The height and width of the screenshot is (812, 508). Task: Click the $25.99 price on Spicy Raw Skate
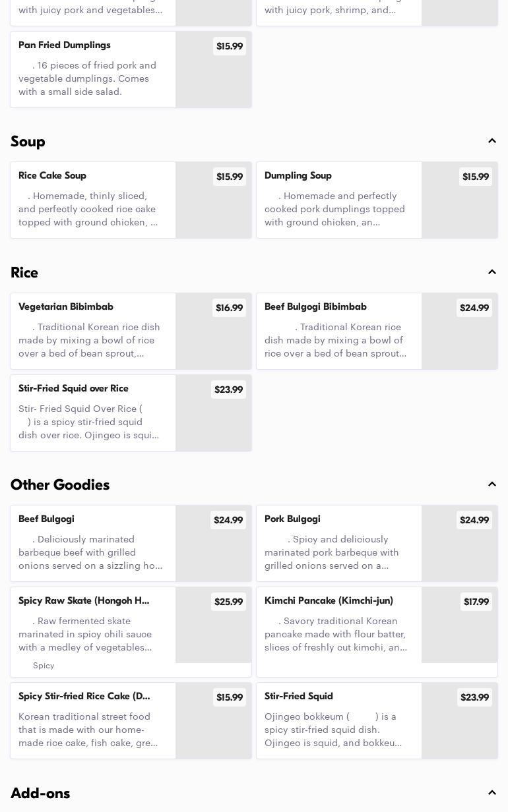coord(228,602)
